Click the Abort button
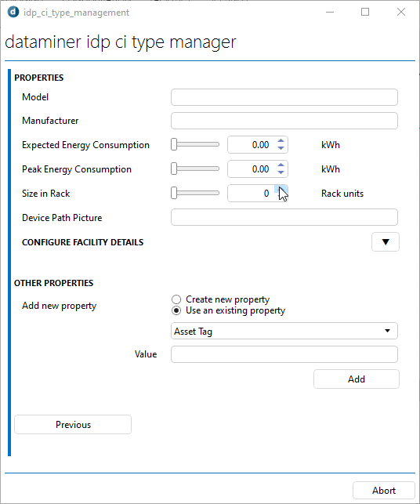The height and width of the screenshot is (504, 420). 384,491
